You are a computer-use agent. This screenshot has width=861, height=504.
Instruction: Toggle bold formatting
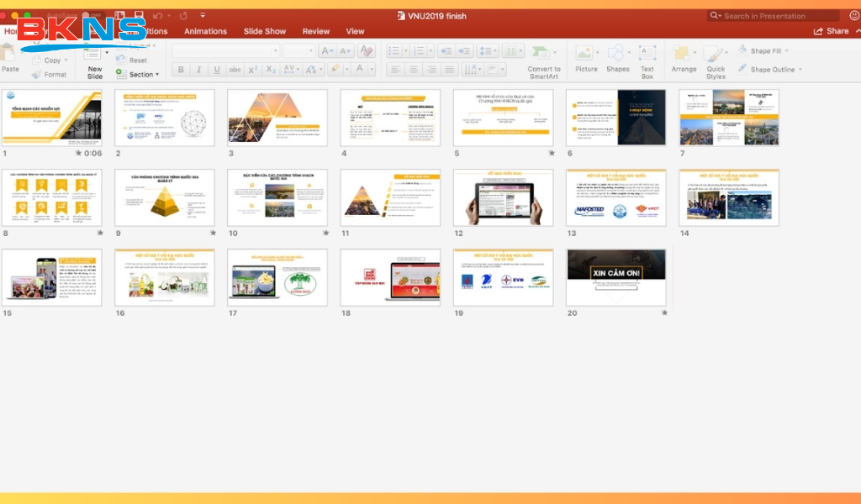(x=180, y=70)
